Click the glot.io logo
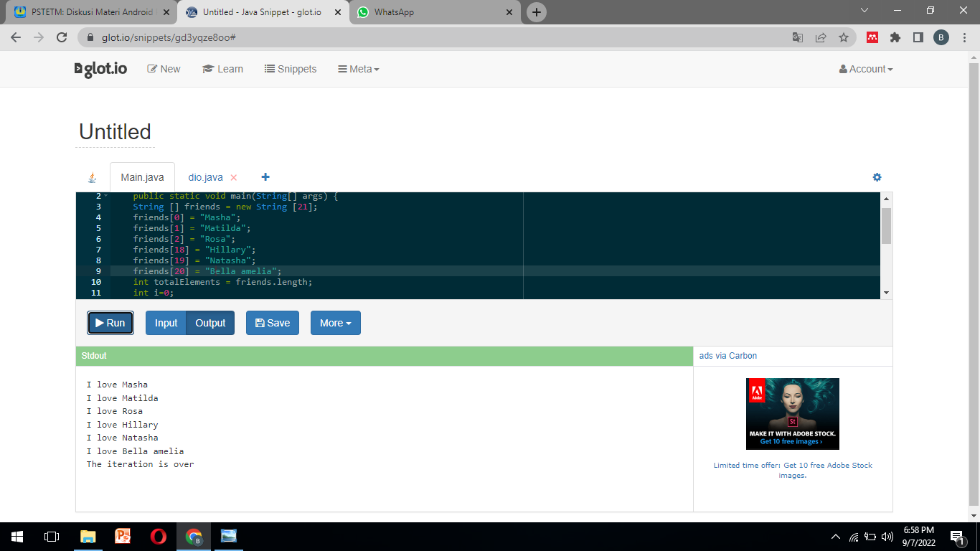 [x=101, y=69]
